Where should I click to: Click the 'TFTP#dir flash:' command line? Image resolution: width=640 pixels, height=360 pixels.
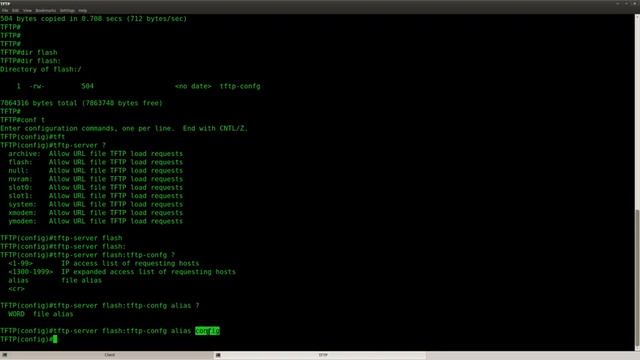31,61
